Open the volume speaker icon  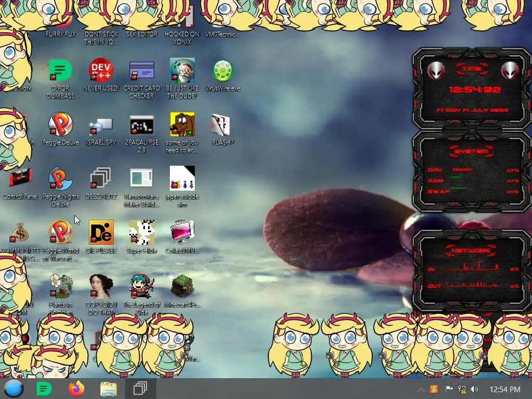point(474,389)
